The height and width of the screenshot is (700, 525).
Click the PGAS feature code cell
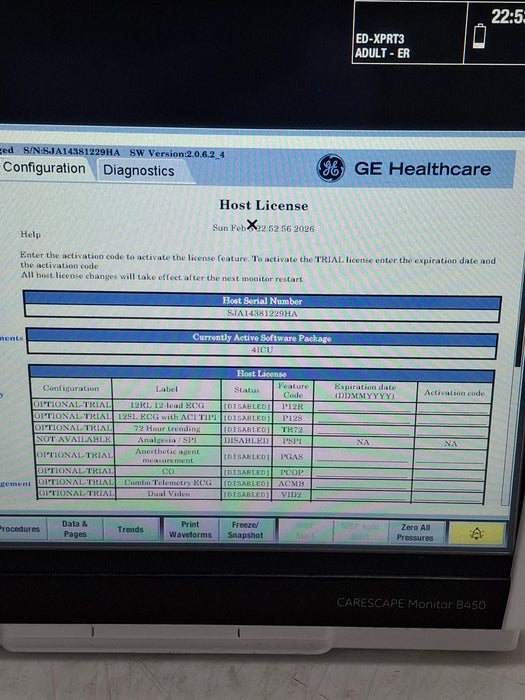pyautogui.click(x=292, y=456)
